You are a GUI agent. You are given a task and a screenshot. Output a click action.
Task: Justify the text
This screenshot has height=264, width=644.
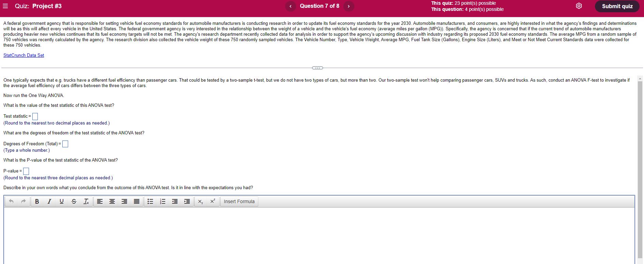(x=137, y=201)
